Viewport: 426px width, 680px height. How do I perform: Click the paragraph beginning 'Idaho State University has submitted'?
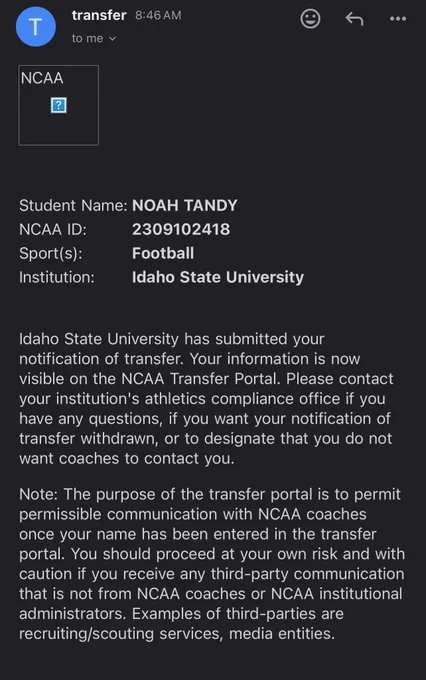pos(206,399)
